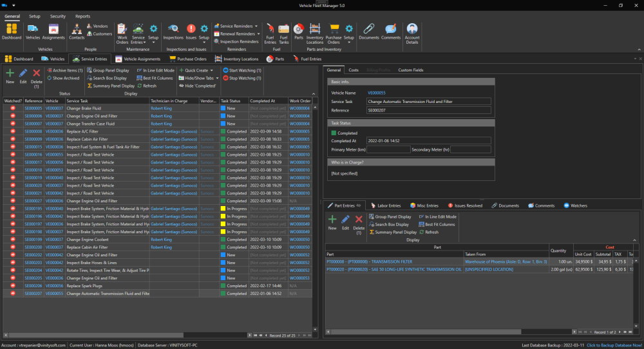Switch to the Security ribbon tab

coord(57,17)
